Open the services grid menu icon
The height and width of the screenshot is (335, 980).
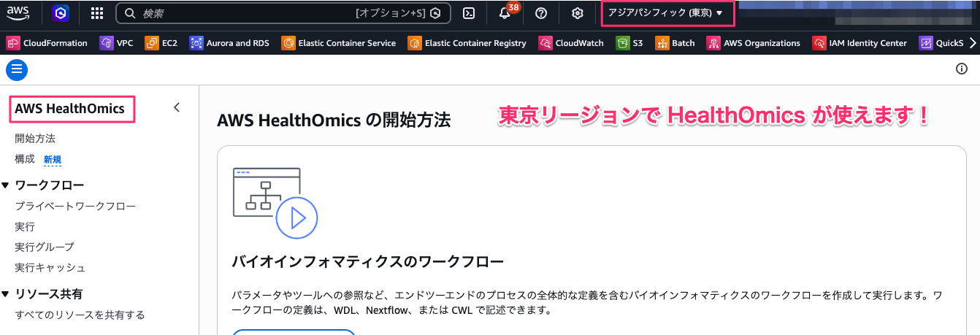[97, 13]
